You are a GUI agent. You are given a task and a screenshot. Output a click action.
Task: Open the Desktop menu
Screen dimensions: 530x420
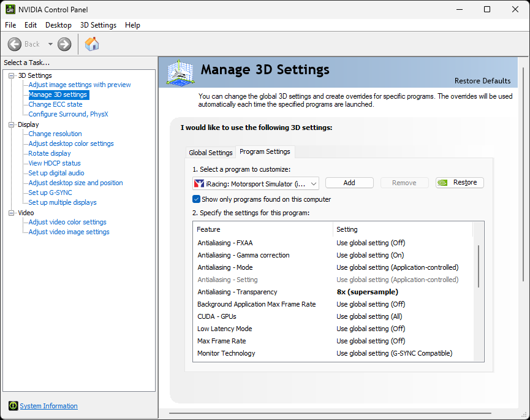[x=58, y=25]
